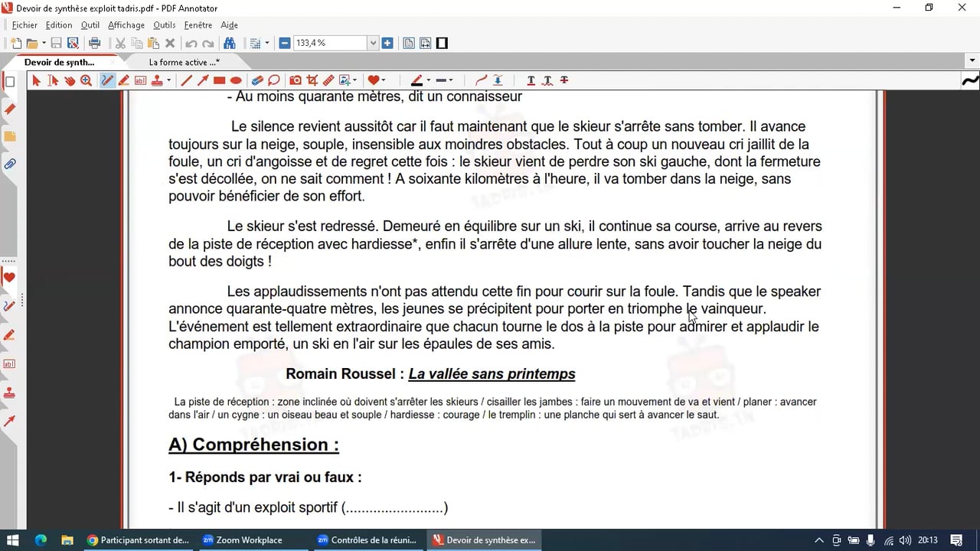980x551 pixels.
Task: Toggle full screen mode icon
Action: point(442,43)
